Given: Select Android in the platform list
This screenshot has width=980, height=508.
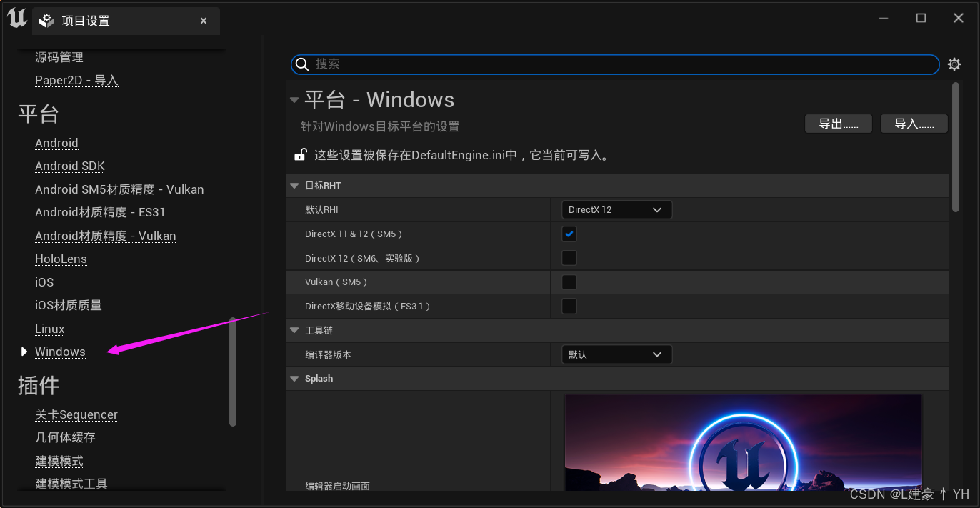Looking at the screenshot, I should 56,143.
